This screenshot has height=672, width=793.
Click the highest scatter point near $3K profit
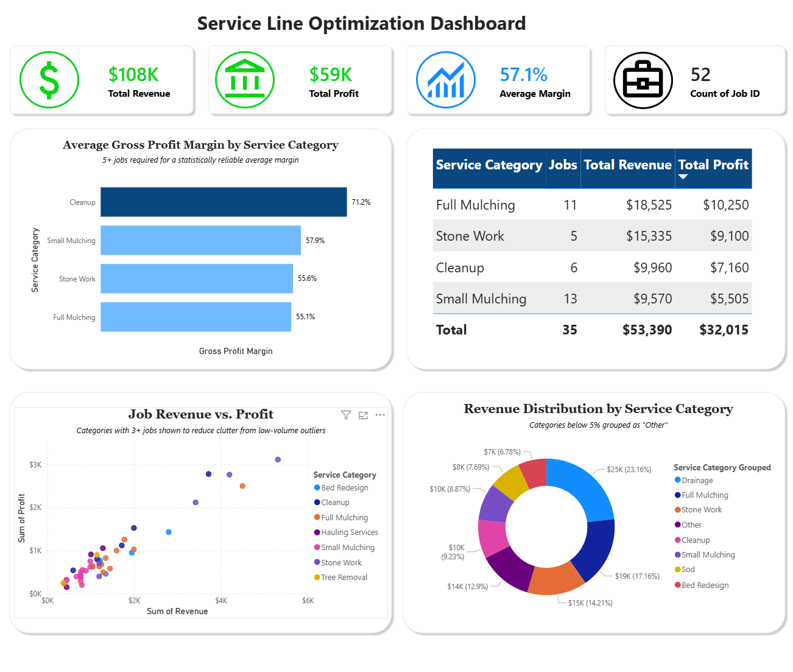pos(278,460)
